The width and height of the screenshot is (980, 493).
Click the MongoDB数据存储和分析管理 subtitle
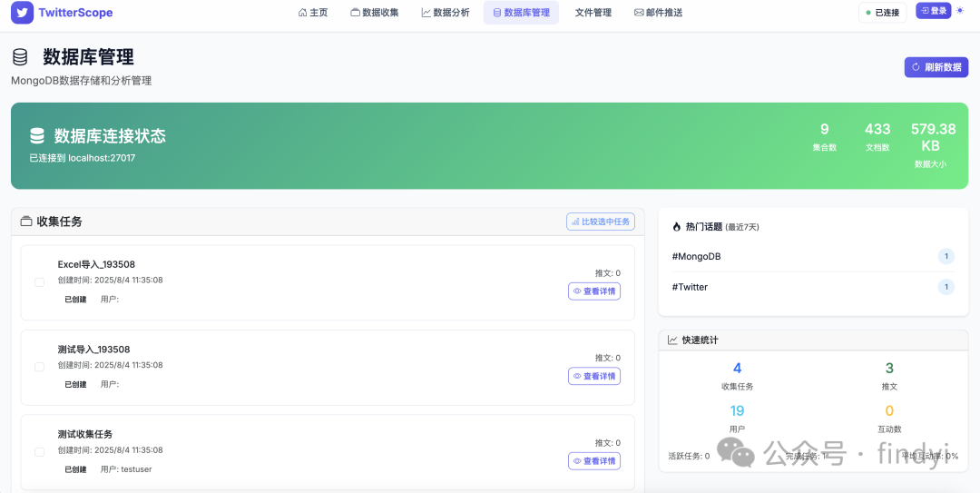(x=82, y=81)
